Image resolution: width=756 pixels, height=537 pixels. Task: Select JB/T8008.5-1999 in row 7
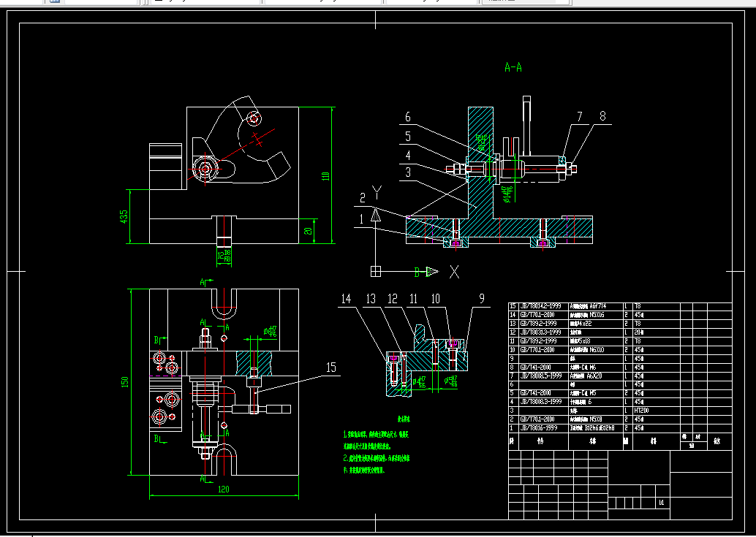(x=540, y=376)
